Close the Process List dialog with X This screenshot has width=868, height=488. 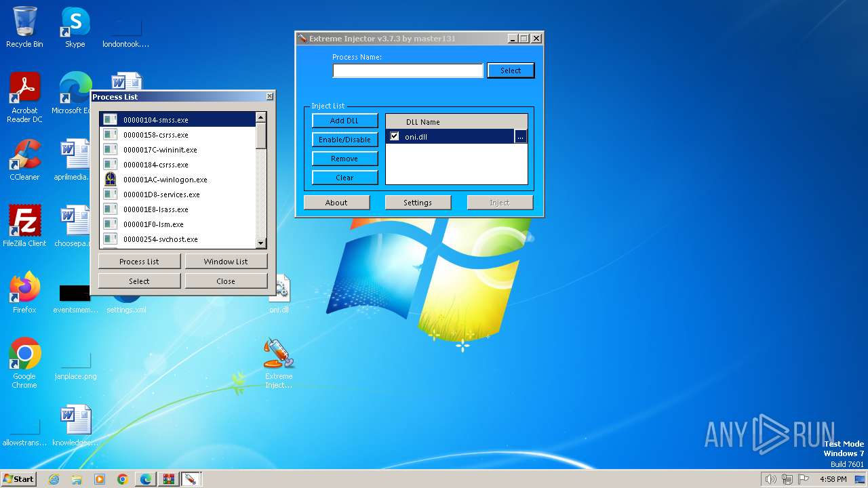269,96
